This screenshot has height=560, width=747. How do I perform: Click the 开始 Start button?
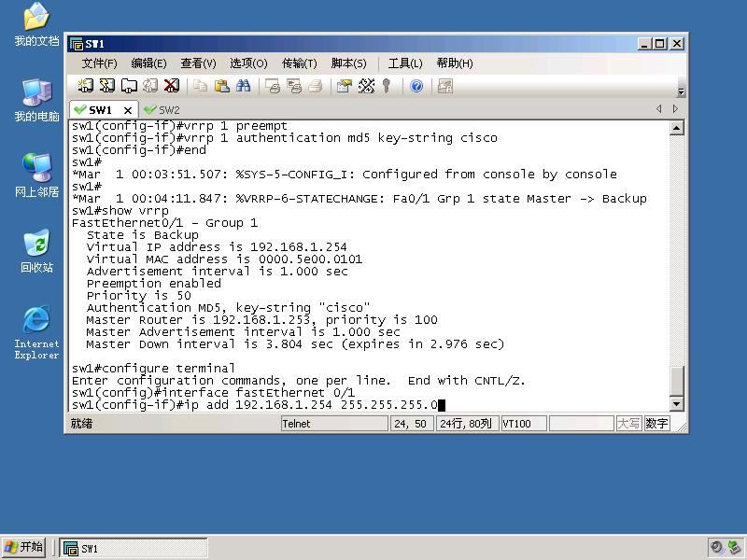[24, 547]
